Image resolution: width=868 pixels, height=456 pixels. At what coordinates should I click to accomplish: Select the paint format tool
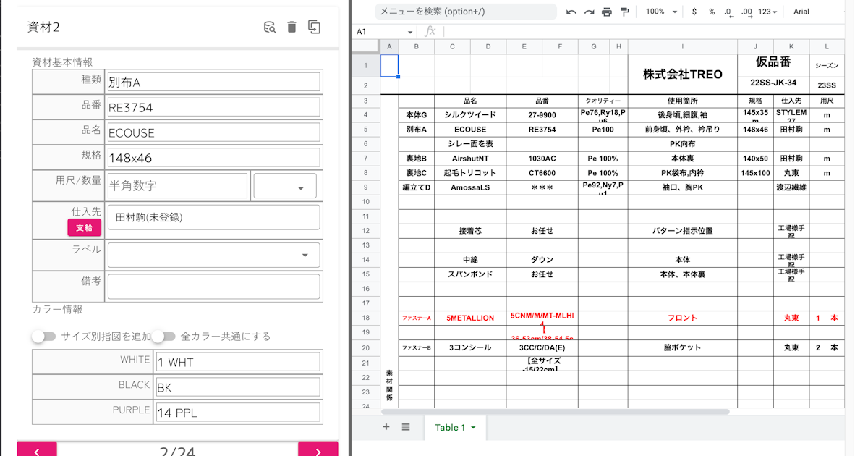624,12
